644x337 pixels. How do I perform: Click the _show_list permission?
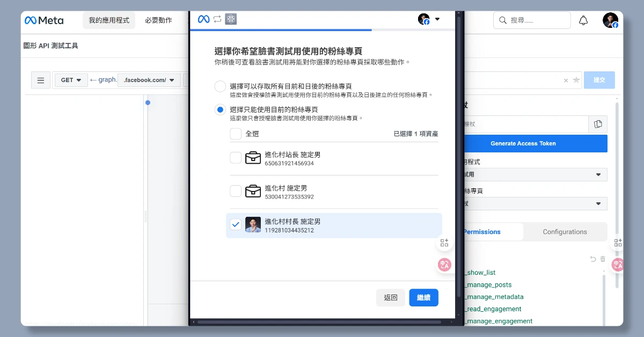coord(480,273)
